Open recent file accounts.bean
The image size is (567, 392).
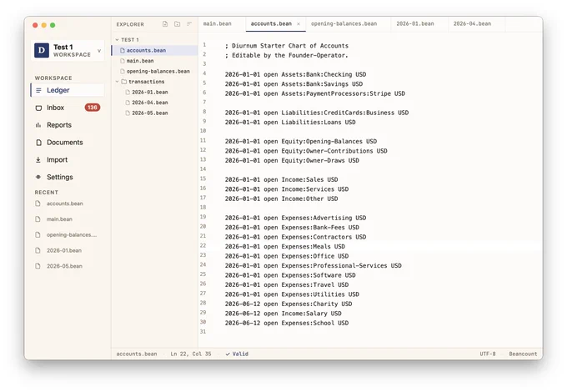pyautogui.click(x=68, y=204)
